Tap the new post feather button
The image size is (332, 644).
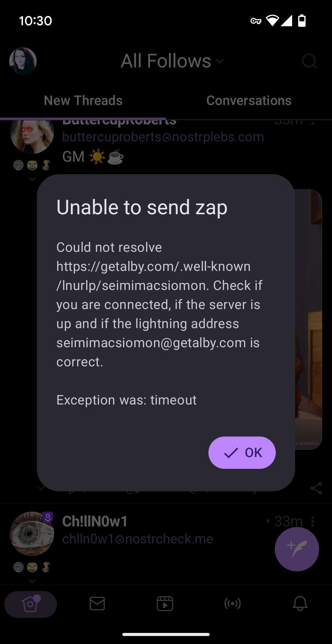297,549
